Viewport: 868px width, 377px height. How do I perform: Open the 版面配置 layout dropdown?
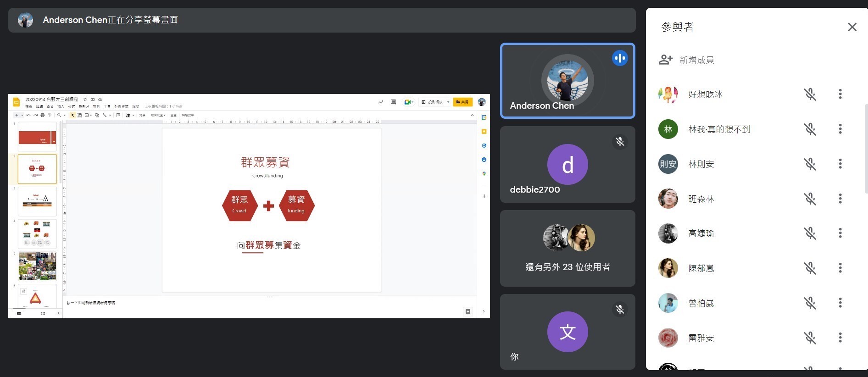(x=158, y=115)
